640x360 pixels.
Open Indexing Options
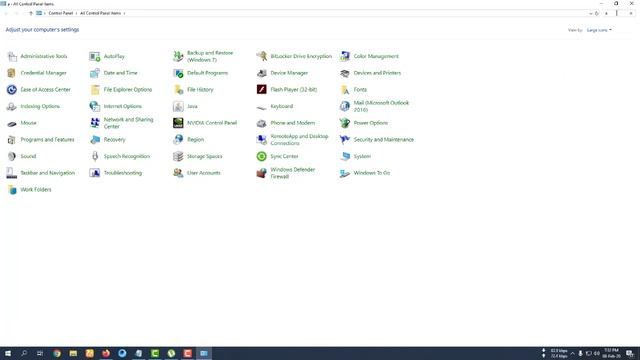click(33, 107)
